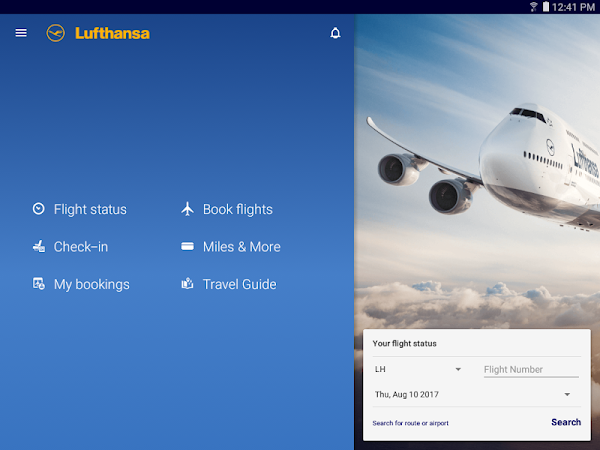
Task: Open Flight status menu item
Action: (x=90, y=209)
